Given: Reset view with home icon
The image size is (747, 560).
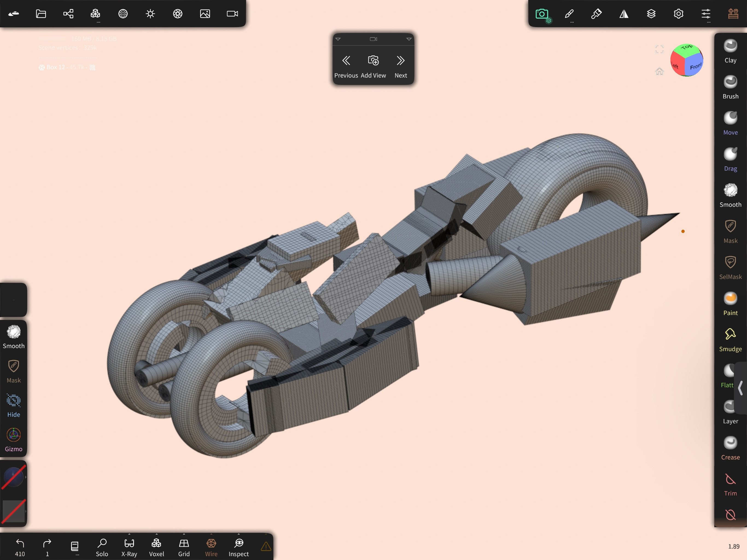Looking at the screenshot, I should [x=659, y=71].
